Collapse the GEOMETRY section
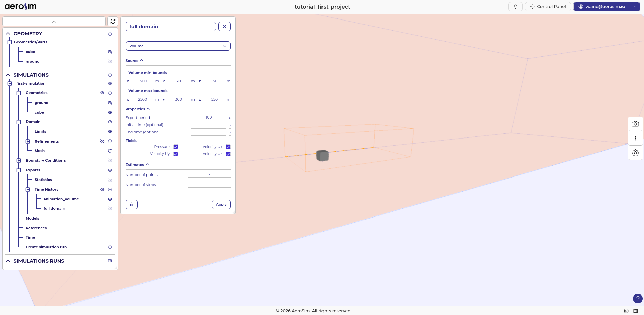The height and width of the screenshot is (315, 644). pos(8,34)
